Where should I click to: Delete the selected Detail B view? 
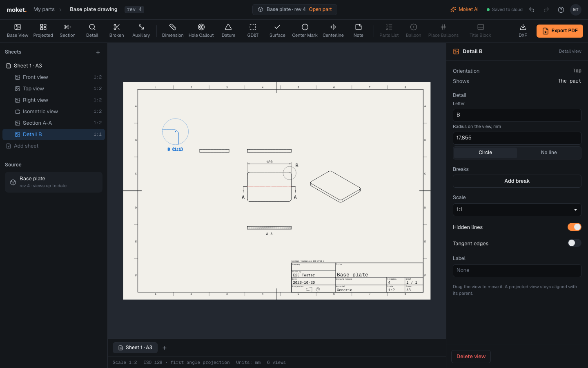tap(471, 357)
